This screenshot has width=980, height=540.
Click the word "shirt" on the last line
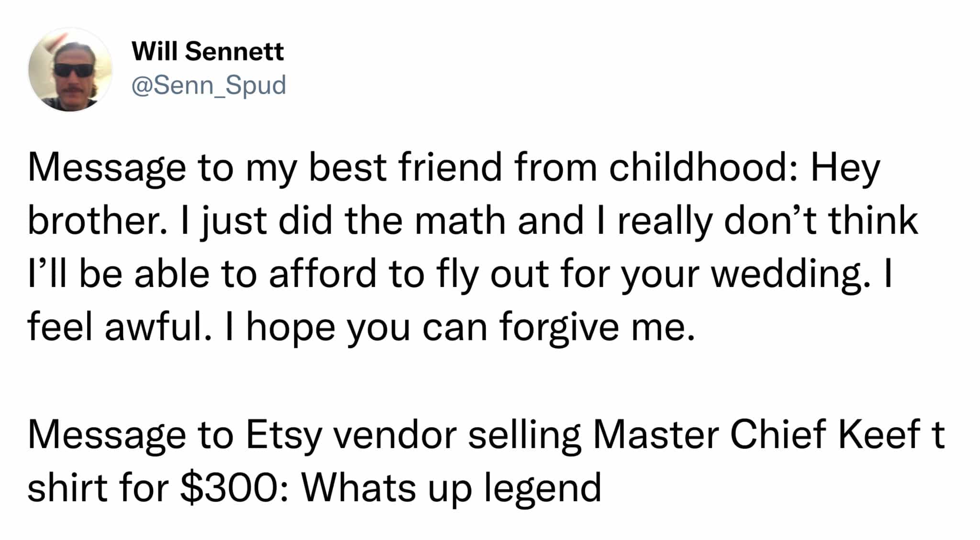[67, 487]
